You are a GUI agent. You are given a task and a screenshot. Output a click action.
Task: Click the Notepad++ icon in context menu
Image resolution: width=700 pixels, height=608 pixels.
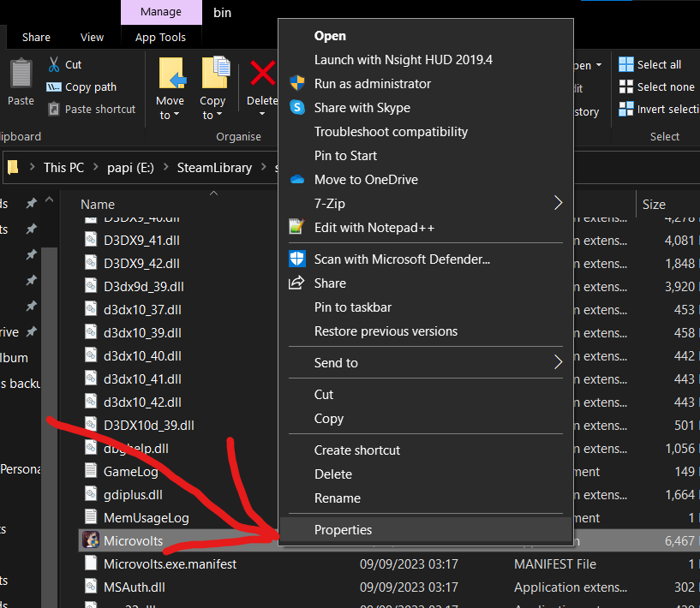pyautogui.click(x=296, y=227)
